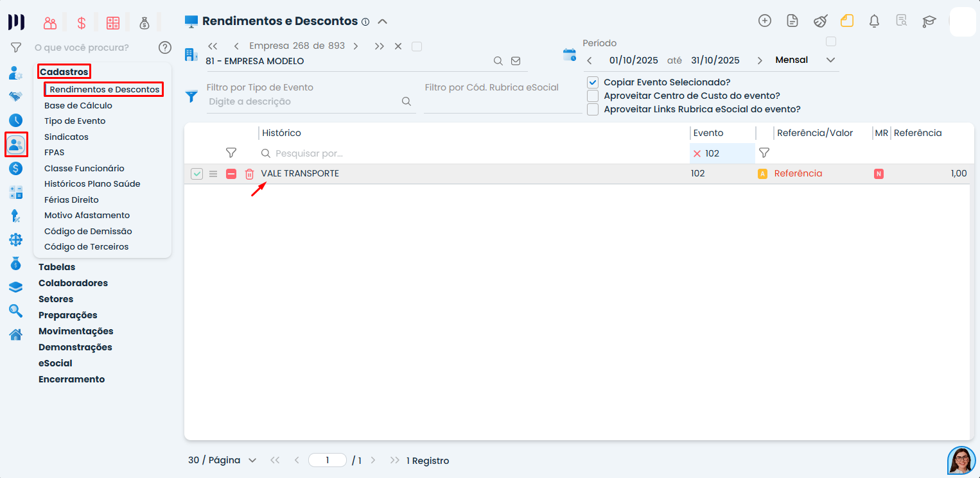Enable Aproveitar Links Rubrica eSocial do evento
980x478 pixels.
pos(593,110)
